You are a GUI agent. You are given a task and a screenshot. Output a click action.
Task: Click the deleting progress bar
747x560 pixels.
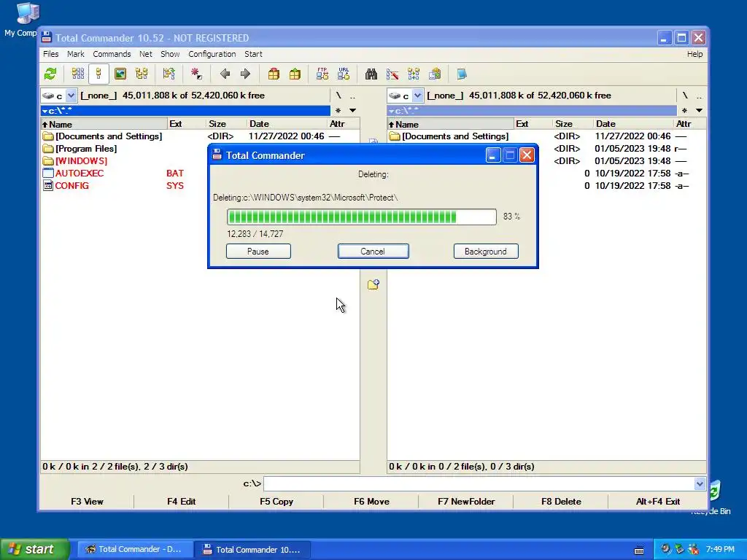[x=362, y=217]
